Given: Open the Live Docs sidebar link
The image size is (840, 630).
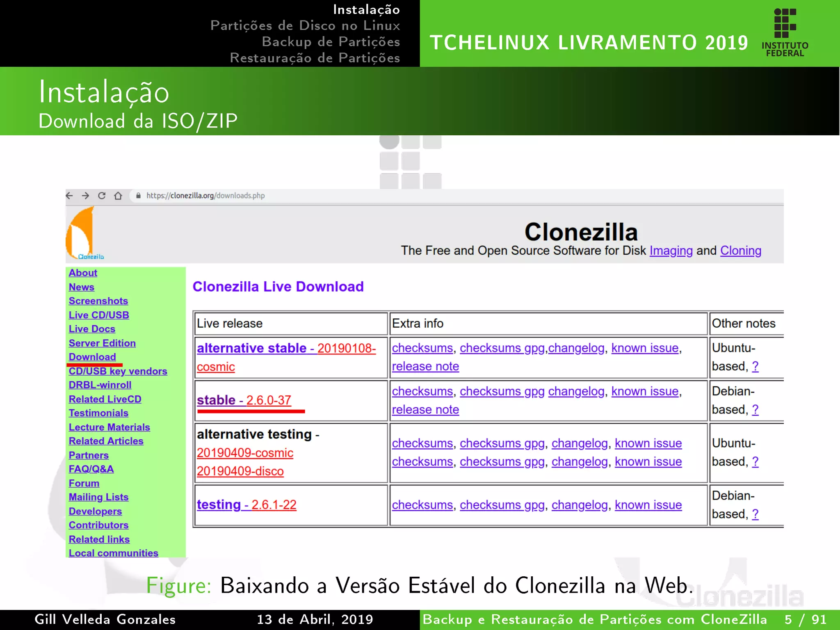Looking at the screenshot, I should pyautogui.click(x=92, y=329).
